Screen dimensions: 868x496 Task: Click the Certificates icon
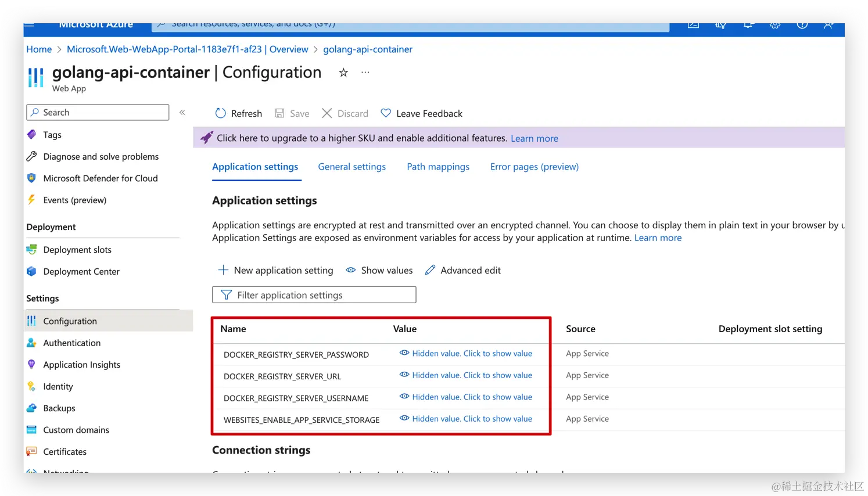coord(31,451)
